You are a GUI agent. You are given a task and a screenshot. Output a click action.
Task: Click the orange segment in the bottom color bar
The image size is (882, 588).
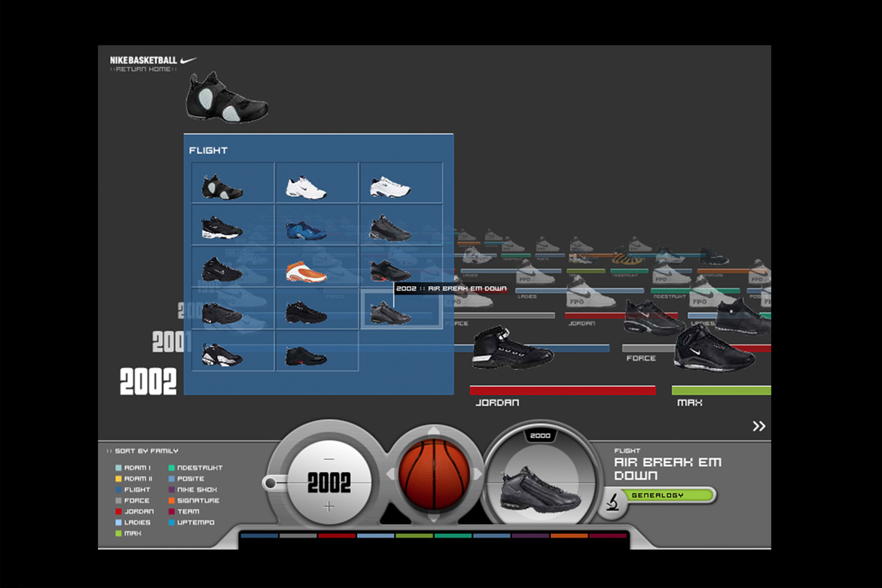tap(569, 536)
